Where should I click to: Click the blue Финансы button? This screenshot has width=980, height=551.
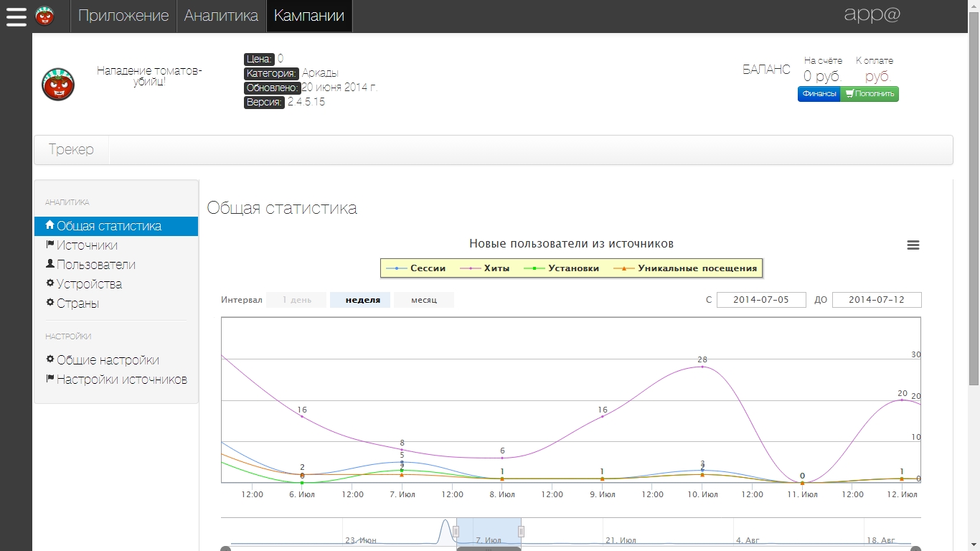[x=819, y=94]
